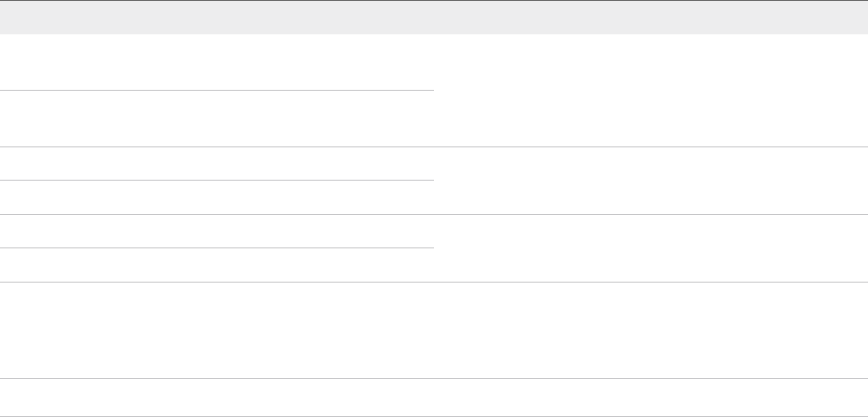
Task: Click the right half of the last table row
Action: (651, 398)
